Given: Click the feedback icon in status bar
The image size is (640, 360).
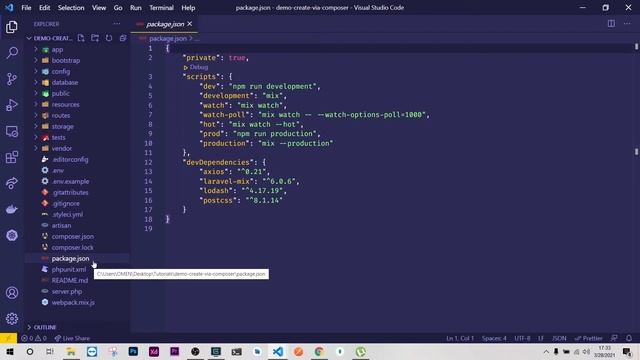Looking at the screenshot, I should (x=614, y=338).
